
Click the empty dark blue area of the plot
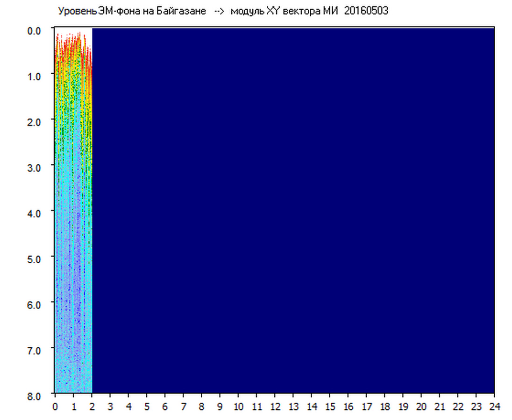point(290,210)
